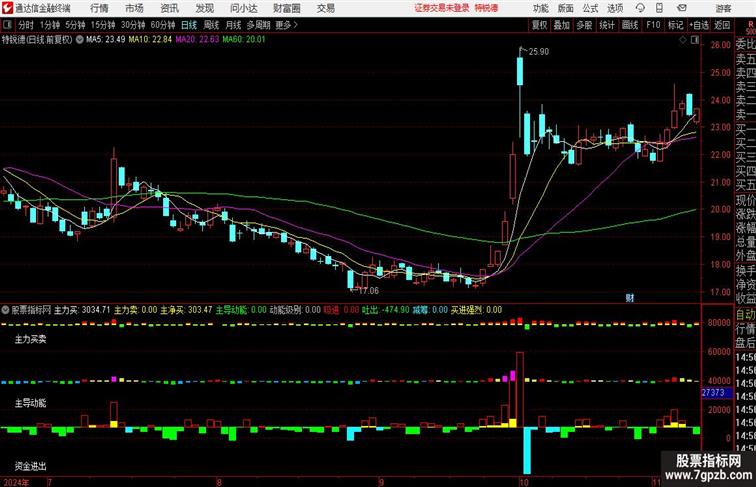The image size is (756, 487).
Task: Open the 交易 menu
Action: (326, 8)
